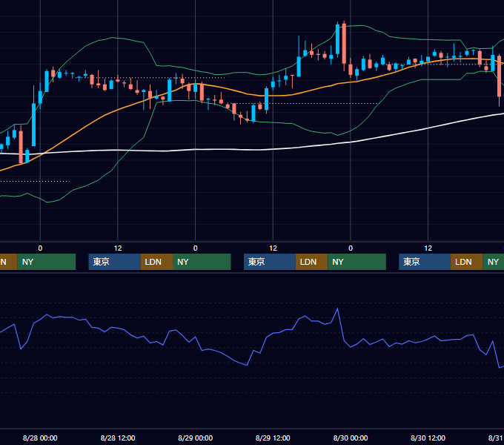The height and width of the screenshot is (445, 504).
Task: Click the LDN block following the 8/28 東京 session
Action: [156, 262]
